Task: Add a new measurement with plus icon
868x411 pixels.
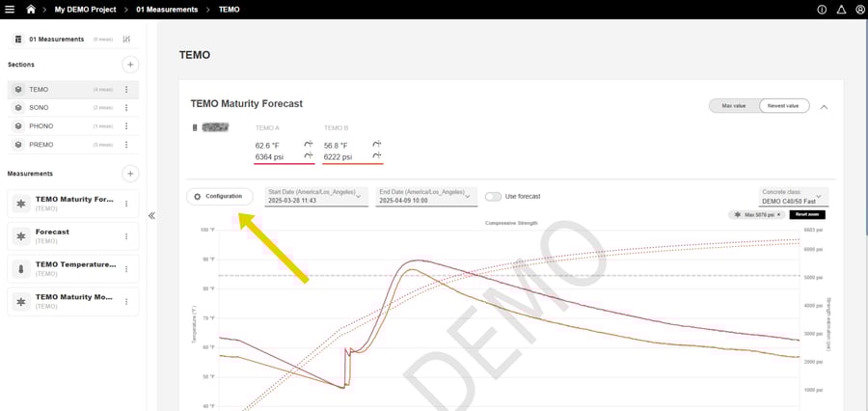Action: tap(130, 174)
